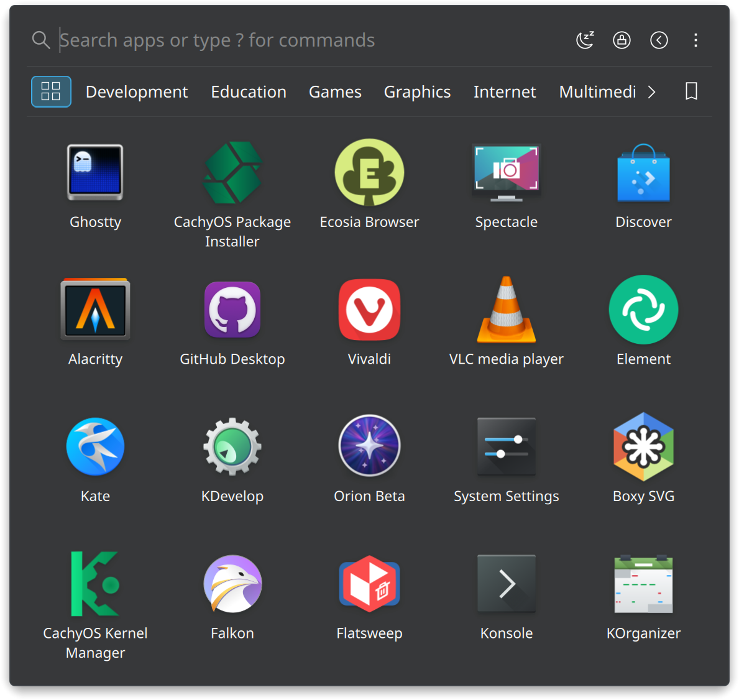The image size is (739, 700).
Task: Switch to the Graphics category
Action: (x=417, y=92)
